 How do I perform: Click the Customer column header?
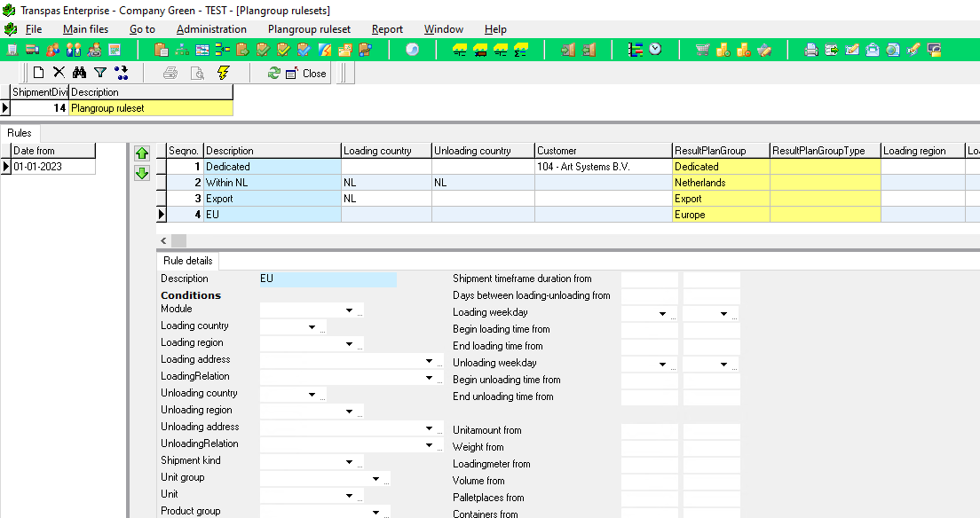603,151
